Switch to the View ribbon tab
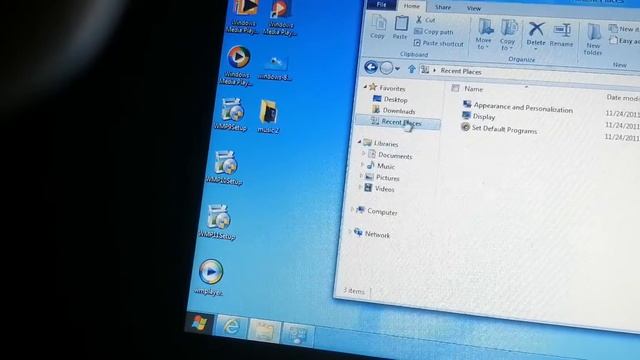The width and height of the screenshot is (640, 360). [473, 8]
